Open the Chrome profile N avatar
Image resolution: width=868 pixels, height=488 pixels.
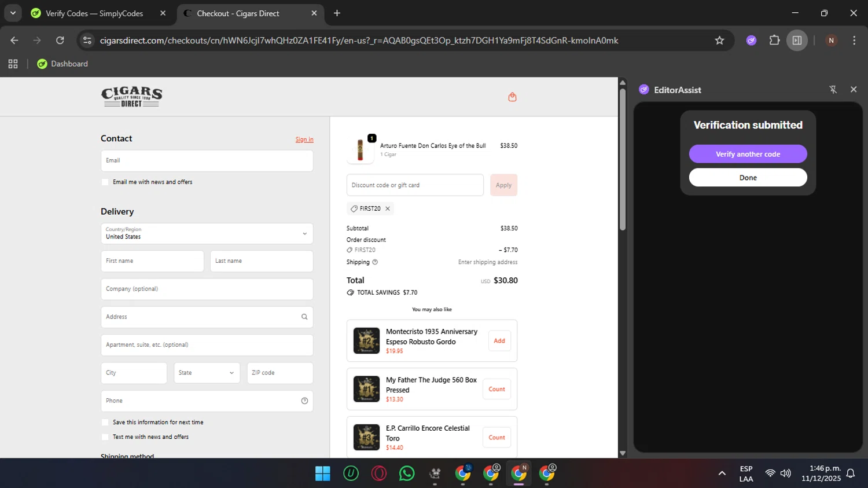[x=831, y=41]
